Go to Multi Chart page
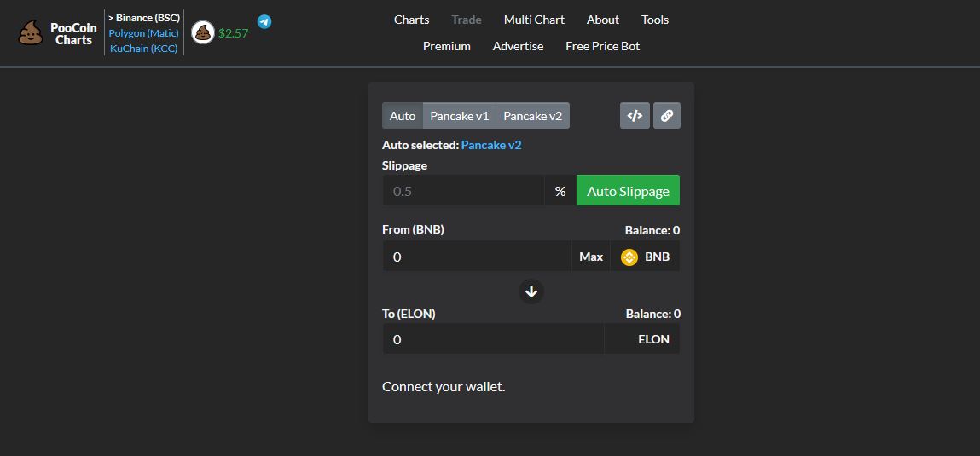Image resolution: width=980 pixels, height=456 pixels. pyautogui.click(x=535, y=20)
